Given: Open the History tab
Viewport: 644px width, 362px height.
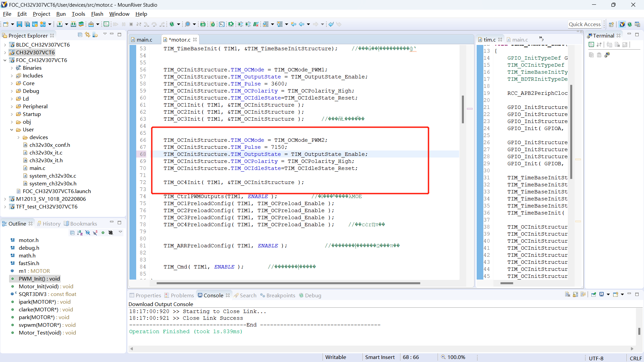Looking at the screenshot, I should pyautogui.click(x=49, y=224).
